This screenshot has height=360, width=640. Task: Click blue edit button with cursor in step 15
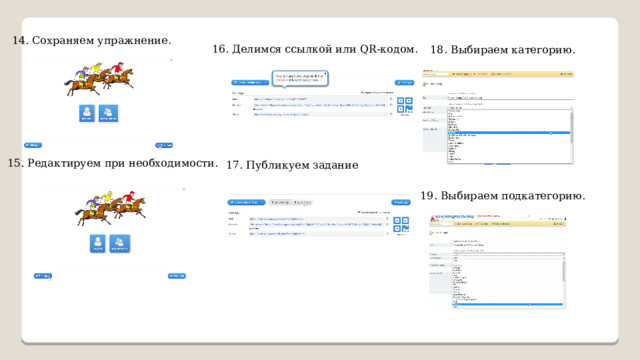click(x=43, y=276)
